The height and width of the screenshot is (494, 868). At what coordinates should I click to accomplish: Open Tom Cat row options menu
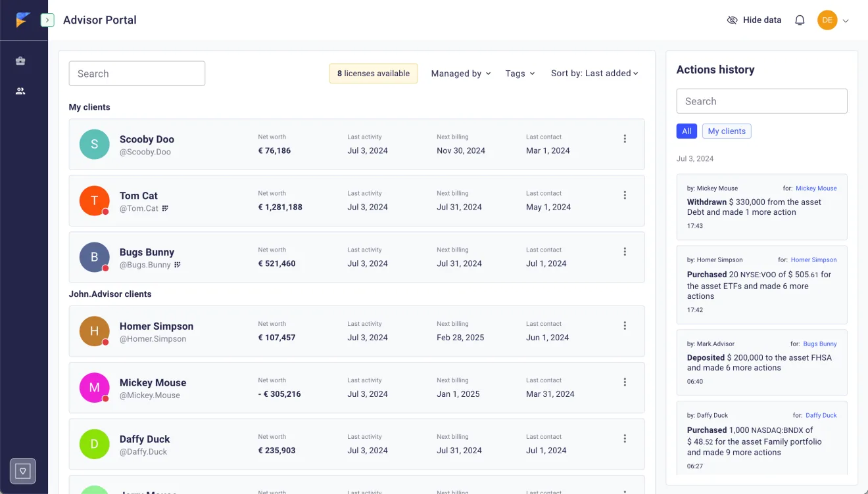[x=625, y=195]
